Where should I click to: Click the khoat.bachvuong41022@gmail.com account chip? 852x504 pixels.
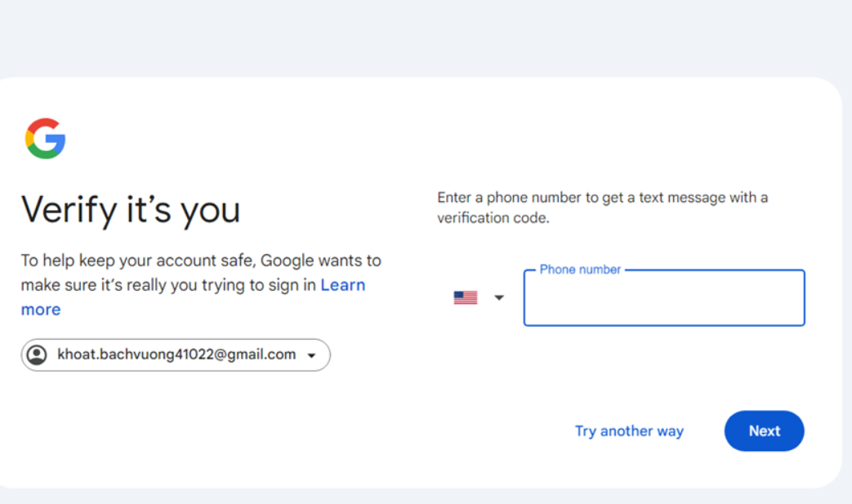(x=176, y=355)
